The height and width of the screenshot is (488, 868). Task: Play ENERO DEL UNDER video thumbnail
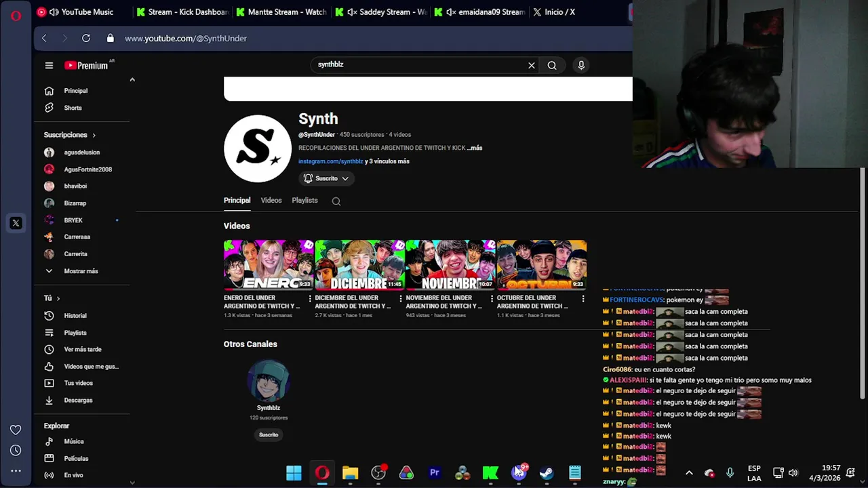point(269,265)
